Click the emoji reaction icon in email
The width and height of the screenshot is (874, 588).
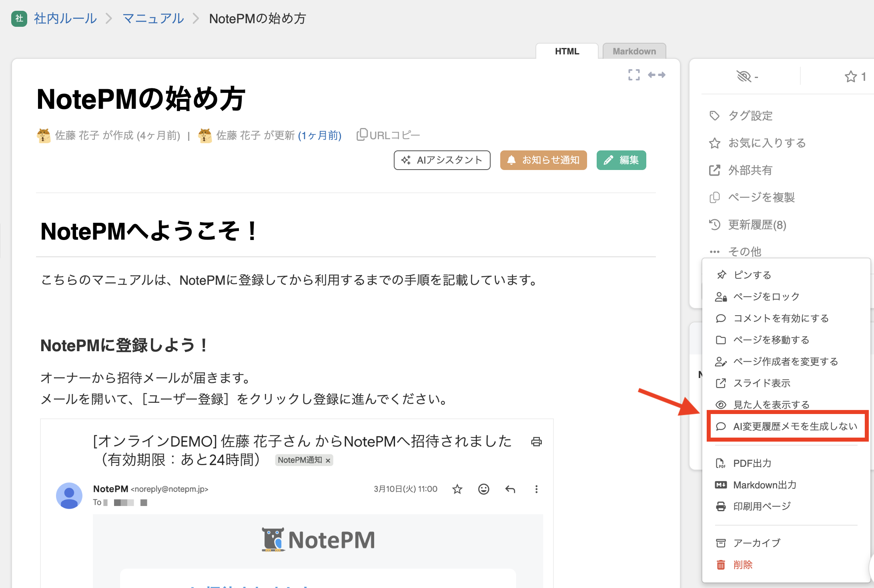483,489
